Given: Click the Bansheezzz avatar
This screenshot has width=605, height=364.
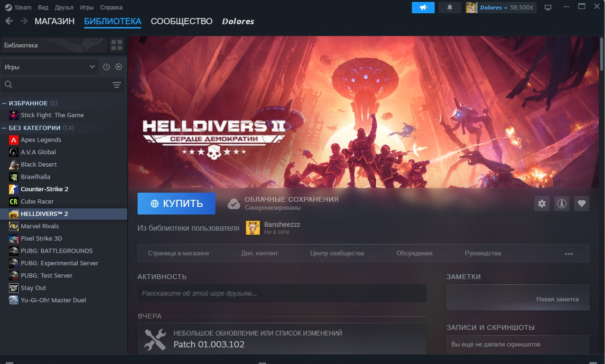Looking at the screenshot, I should [253, 228].
